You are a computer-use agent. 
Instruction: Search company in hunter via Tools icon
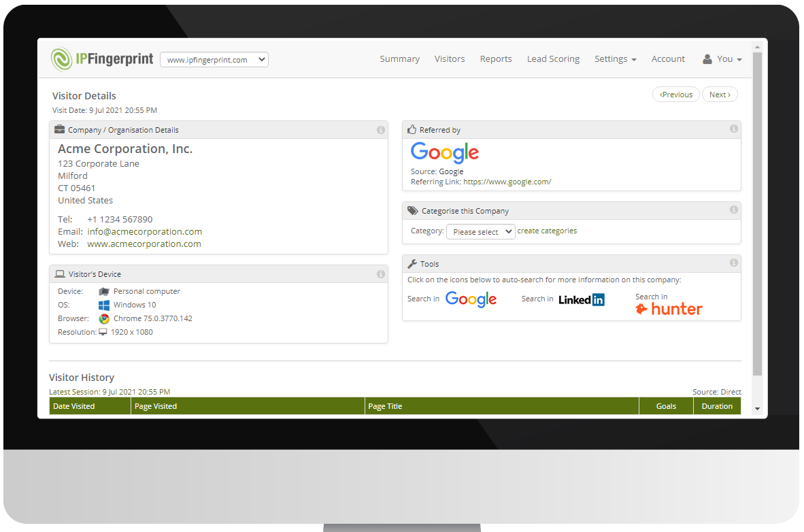669,309
